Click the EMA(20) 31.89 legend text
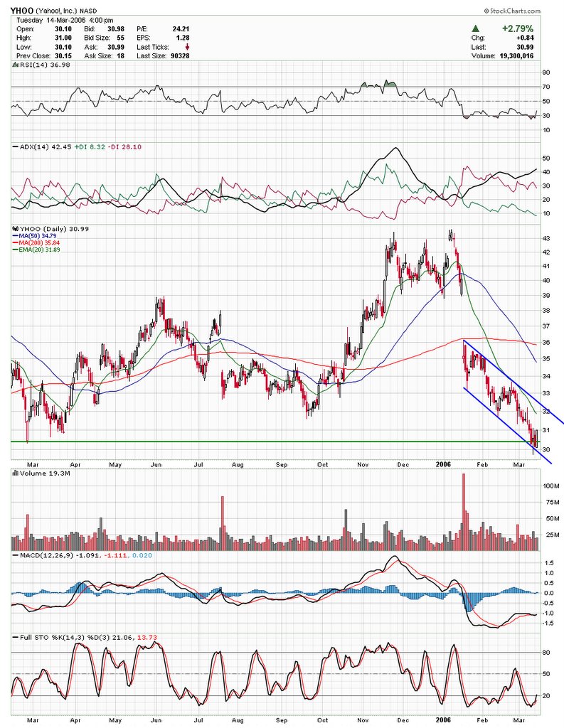 coord(40,250)
